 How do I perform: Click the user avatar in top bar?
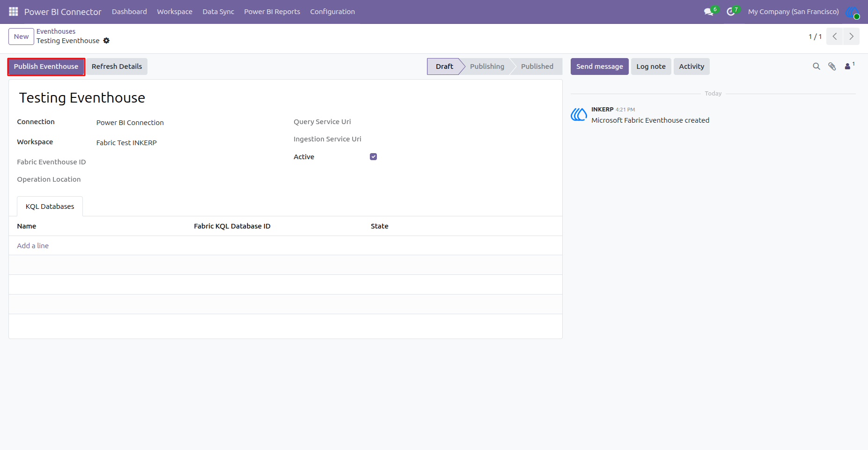click(x=853, y=12)
